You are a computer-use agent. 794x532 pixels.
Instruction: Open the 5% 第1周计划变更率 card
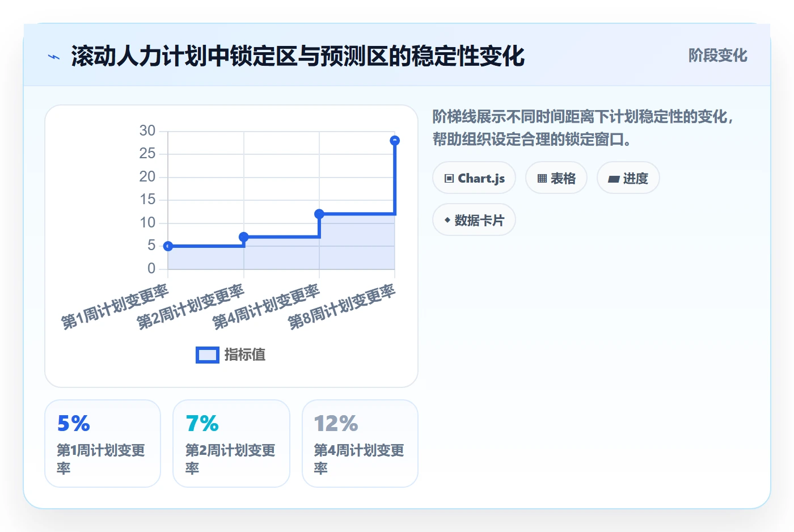pos(103,444)
